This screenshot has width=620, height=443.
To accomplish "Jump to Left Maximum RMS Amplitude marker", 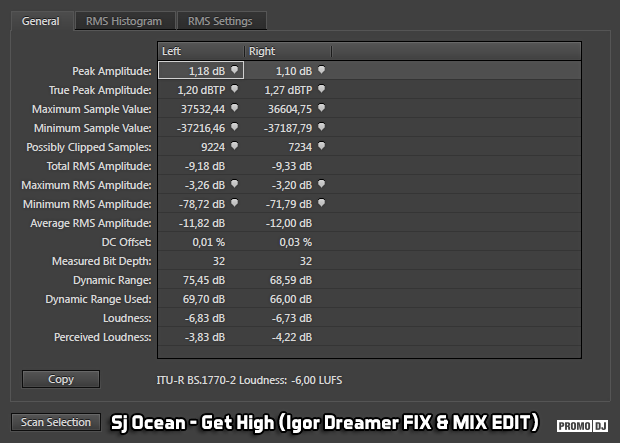I will pos(234,184).
